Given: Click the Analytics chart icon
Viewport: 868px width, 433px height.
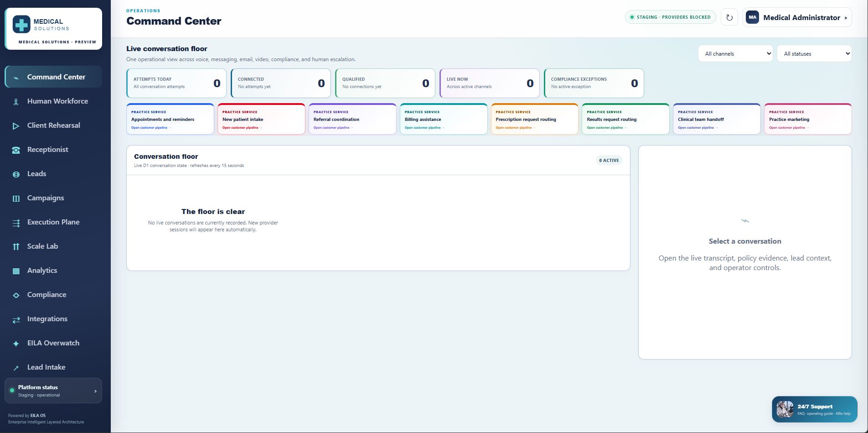Looking at the screenshot, I should pyautogui.click(x=16, y=271).
